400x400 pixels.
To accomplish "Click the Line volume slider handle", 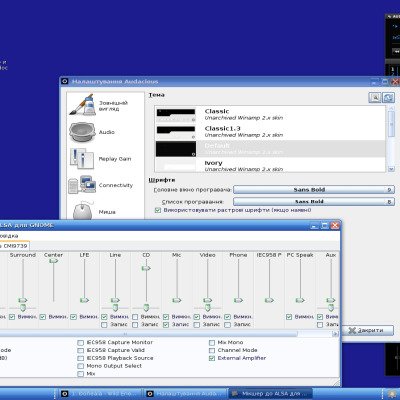I will (115, 300).
